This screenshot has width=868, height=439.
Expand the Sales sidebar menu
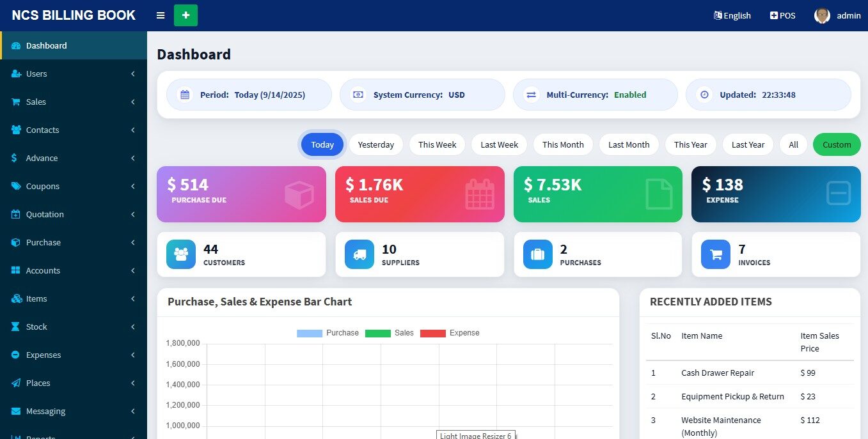36,102
